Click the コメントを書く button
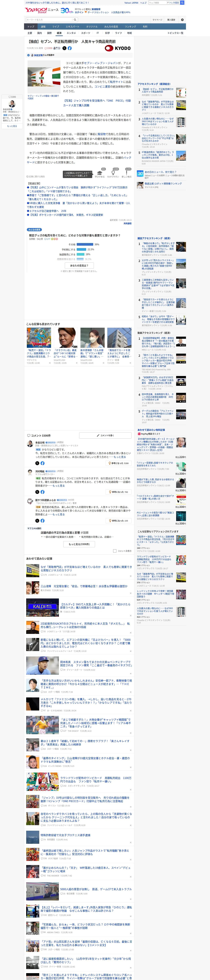 coord(105,435)
